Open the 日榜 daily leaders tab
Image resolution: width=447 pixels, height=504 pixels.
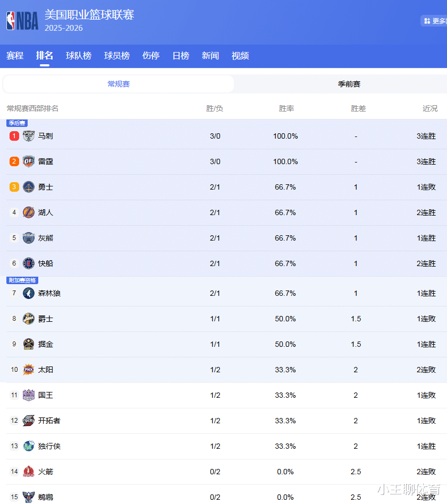[181, 56]
